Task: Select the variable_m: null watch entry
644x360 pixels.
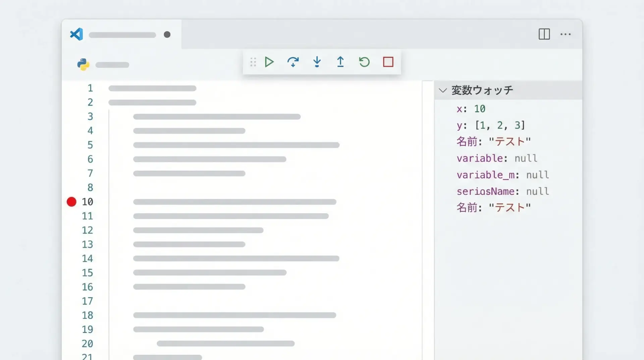Action: click(x=502, y=175)
